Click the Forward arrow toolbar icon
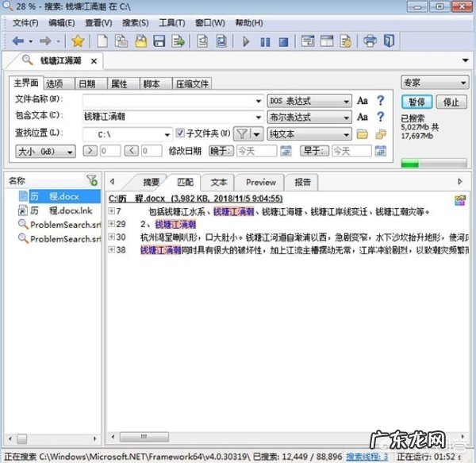This screenshot has width=476, height=463. pyautogui.click(x=45, y=41)
